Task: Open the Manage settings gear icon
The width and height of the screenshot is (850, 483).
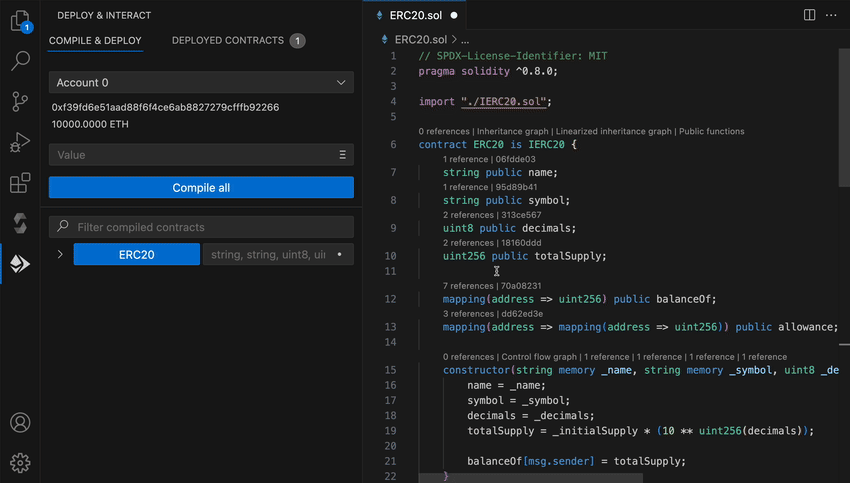Action: click(20, 462)
